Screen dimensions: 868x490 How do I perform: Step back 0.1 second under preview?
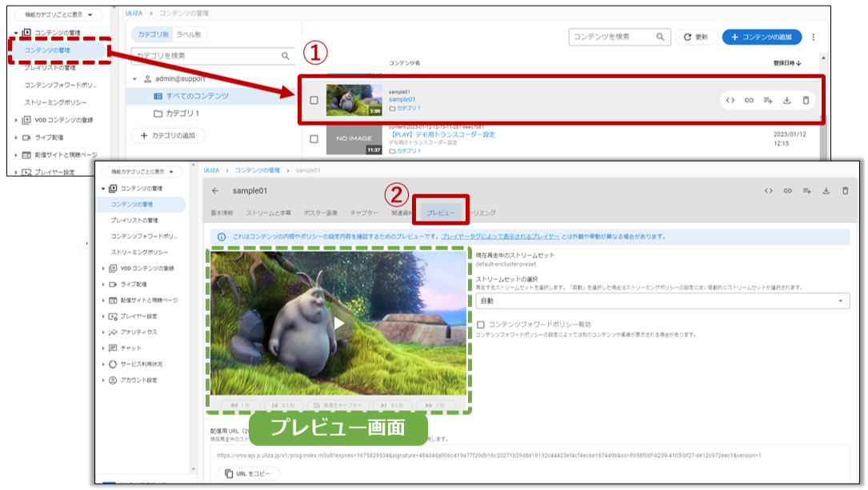283,405
